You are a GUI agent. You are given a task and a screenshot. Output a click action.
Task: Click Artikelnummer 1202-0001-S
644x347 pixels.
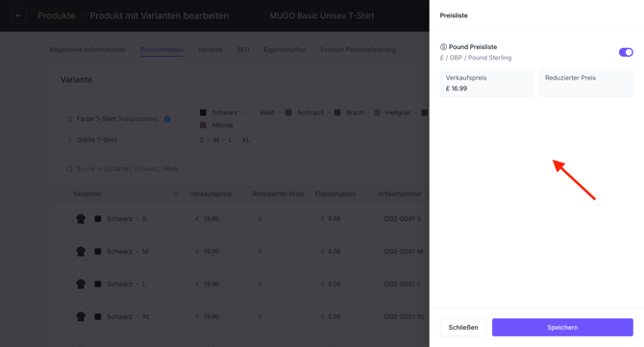402,219
